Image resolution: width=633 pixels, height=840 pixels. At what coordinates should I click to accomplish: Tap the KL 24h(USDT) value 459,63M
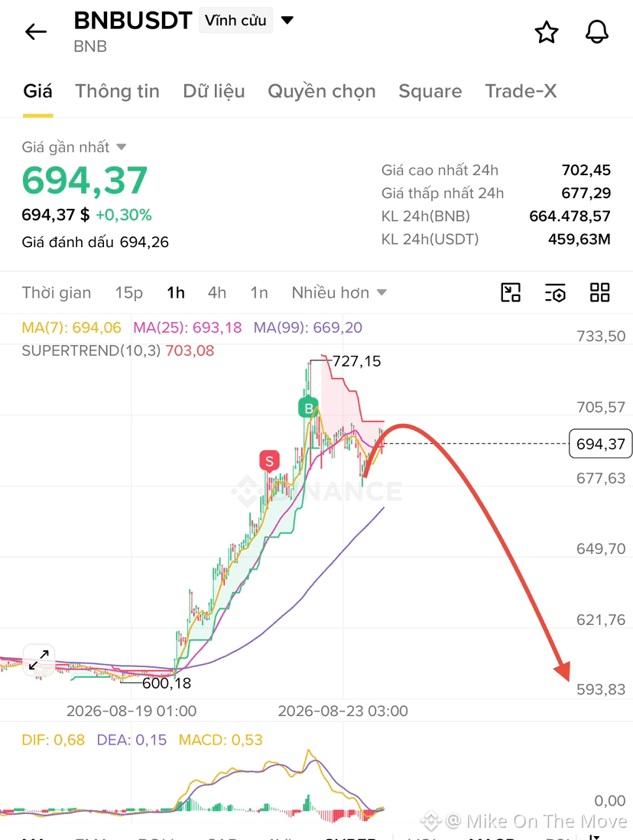click(579, 239)
